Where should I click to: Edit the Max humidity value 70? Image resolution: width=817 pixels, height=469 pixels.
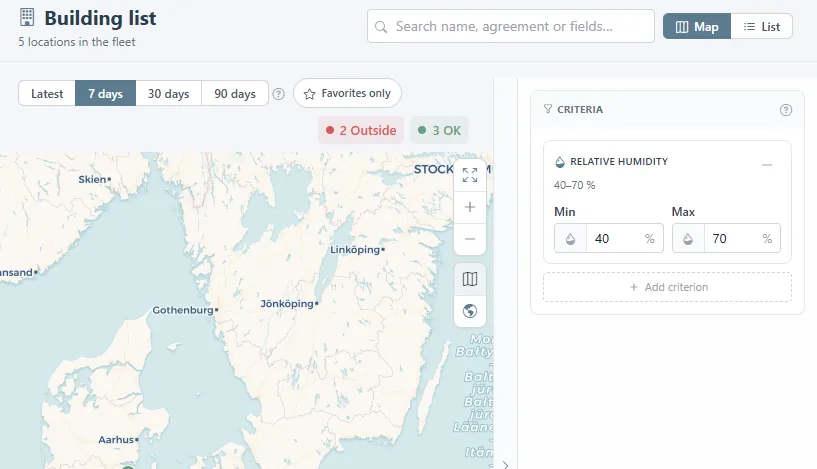coord(733,239)
